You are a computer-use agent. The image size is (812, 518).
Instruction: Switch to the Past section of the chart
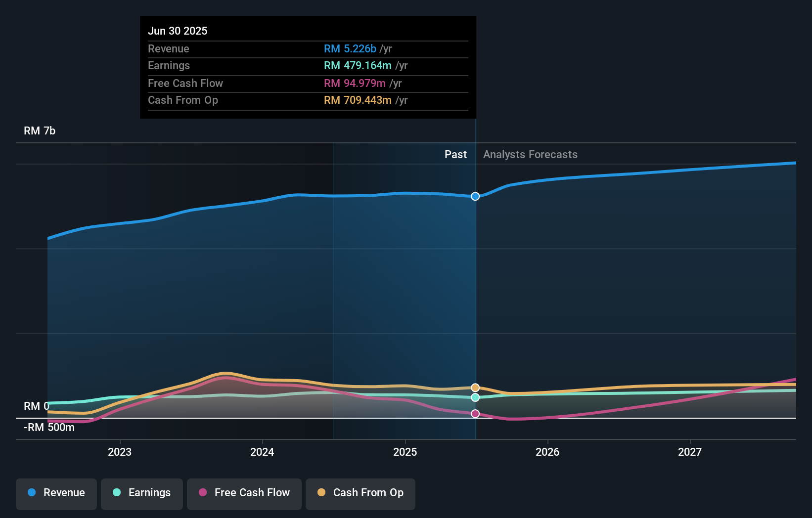(x=455, y=154)
